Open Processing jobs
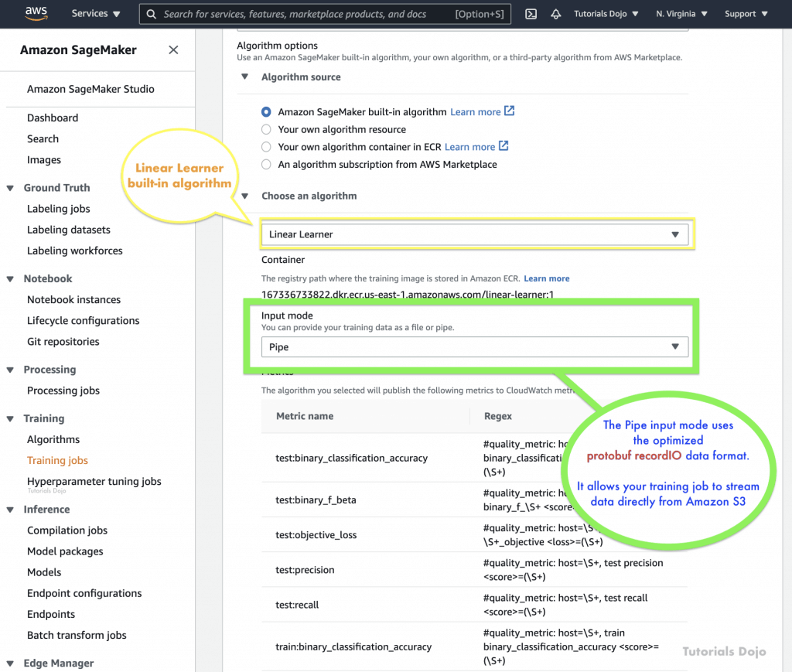 point(63,391)
